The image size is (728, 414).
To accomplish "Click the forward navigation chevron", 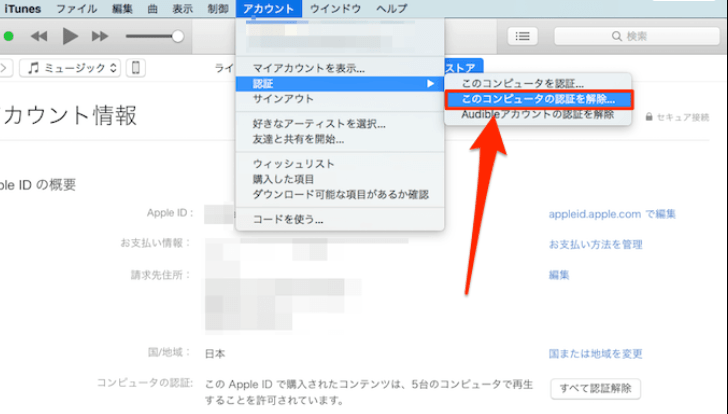I will tap(4, 68).
